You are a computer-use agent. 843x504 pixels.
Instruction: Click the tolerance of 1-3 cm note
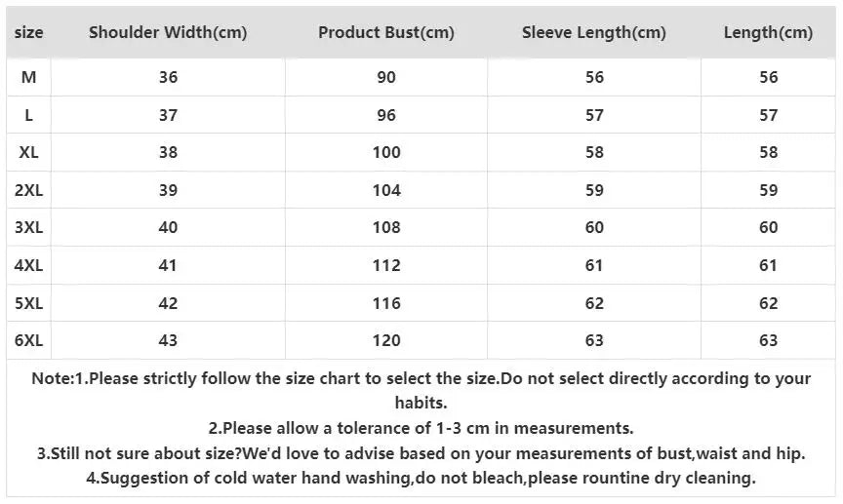tap(421, 428)
